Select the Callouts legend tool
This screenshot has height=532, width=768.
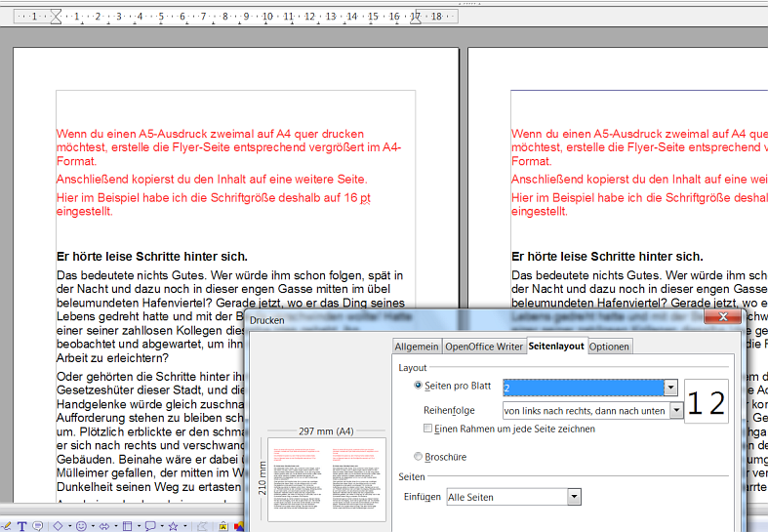[38, 525]
